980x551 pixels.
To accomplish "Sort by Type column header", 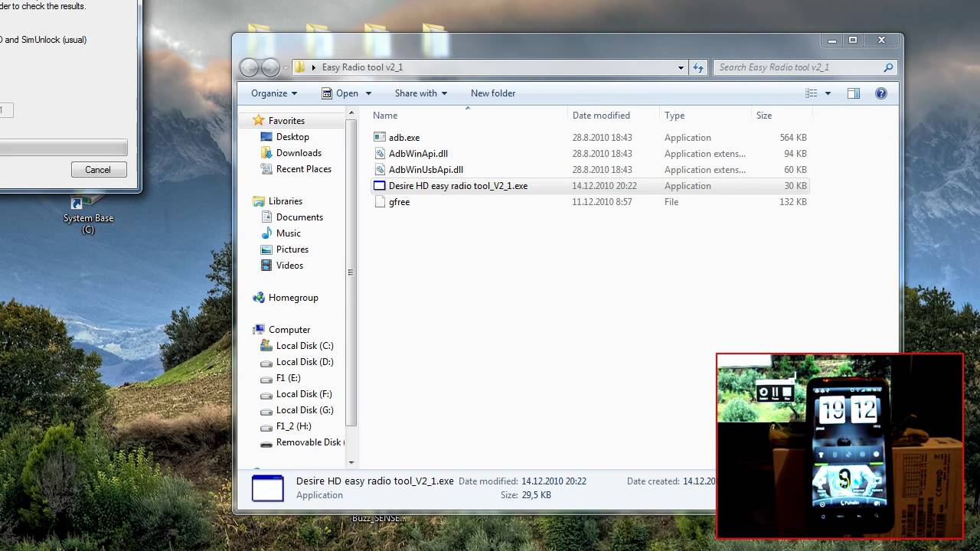I will 675,116.
